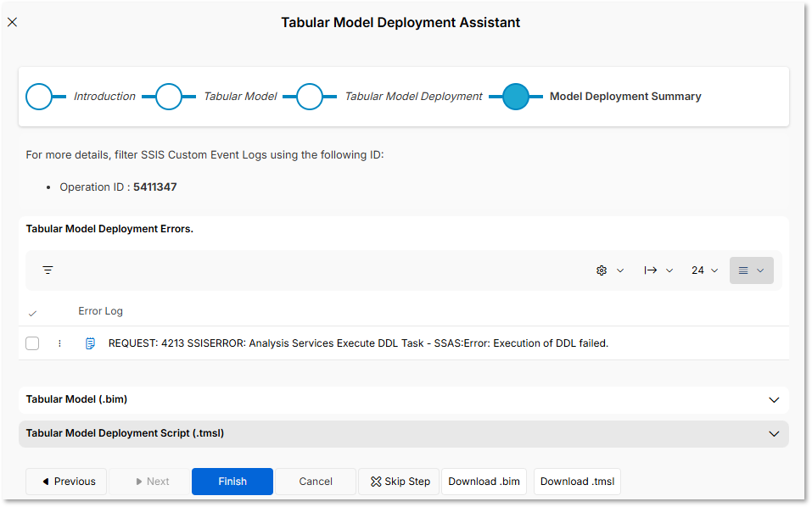Click the Tabular Model Deployment Script (.tmsl) label
Image resolution: width=812 pixels, height=507 pixels.
coord(125,433)
